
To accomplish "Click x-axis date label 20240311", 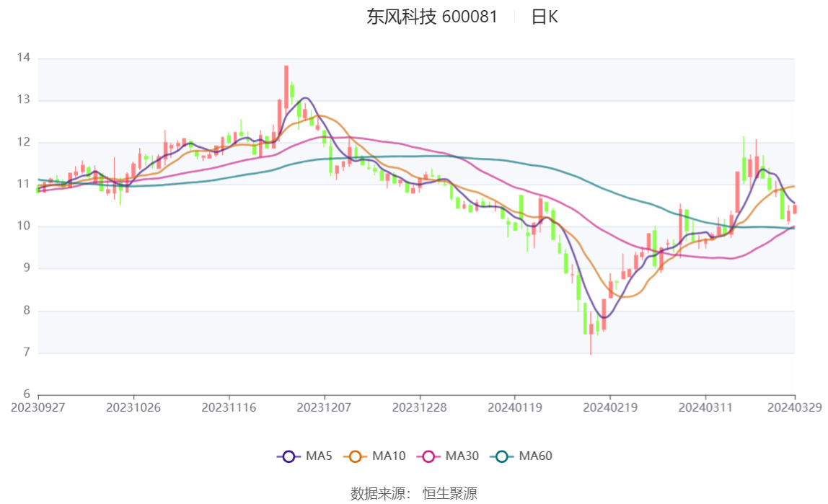I will 705,407.
